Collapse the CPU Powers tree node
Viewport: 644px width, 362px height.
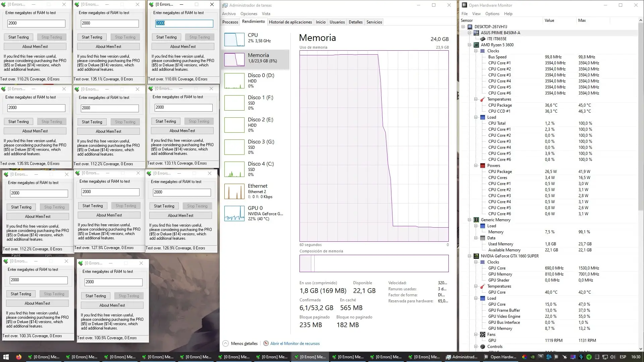point(476,166)
